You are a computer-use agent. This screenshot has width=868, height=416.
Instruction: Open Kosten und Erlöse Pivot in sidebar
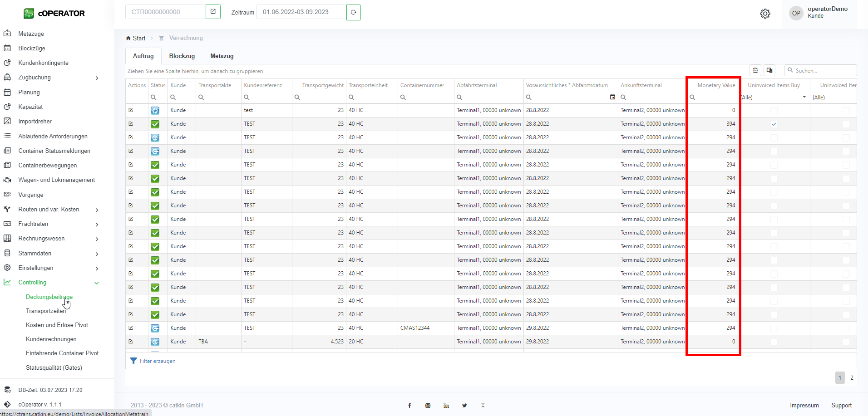point(57,325)
